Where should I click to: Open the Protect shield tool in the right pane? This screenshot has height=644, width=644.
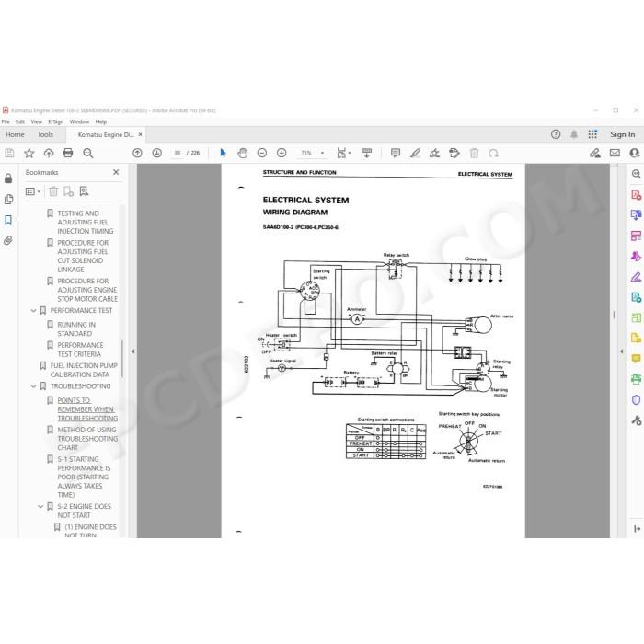pyautogui.click(x=636, y=399)
